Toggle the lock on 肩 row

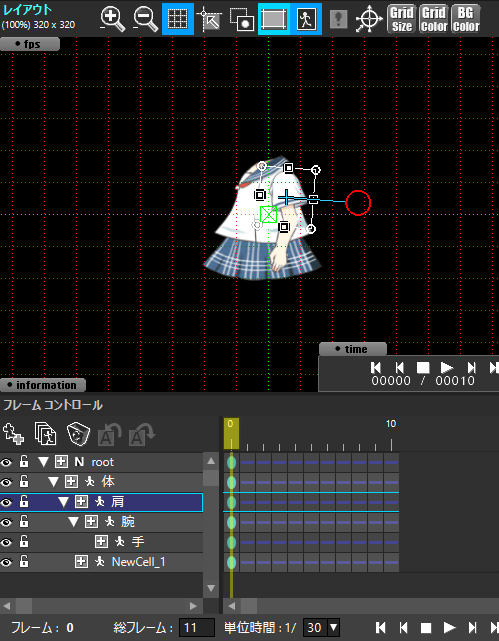[24, 502]
